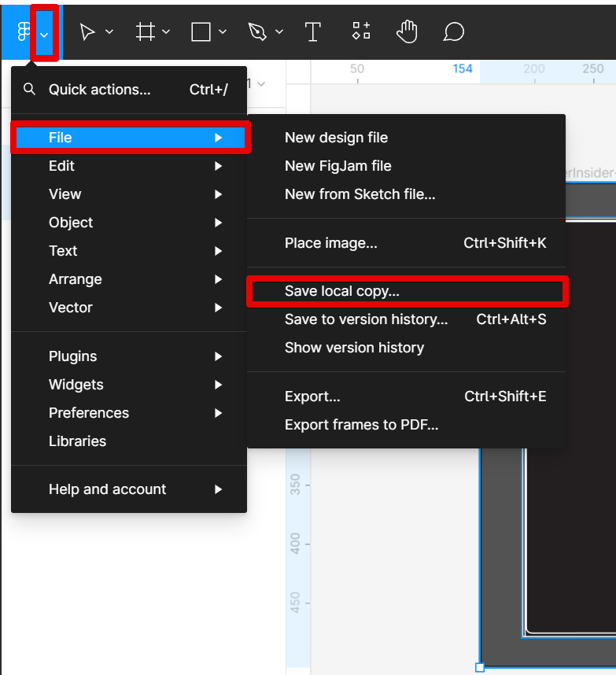Click Show version history
Image resolution: width=616 pixels, height=675 pixels.
pyautogui.click(x=354, y=348)
